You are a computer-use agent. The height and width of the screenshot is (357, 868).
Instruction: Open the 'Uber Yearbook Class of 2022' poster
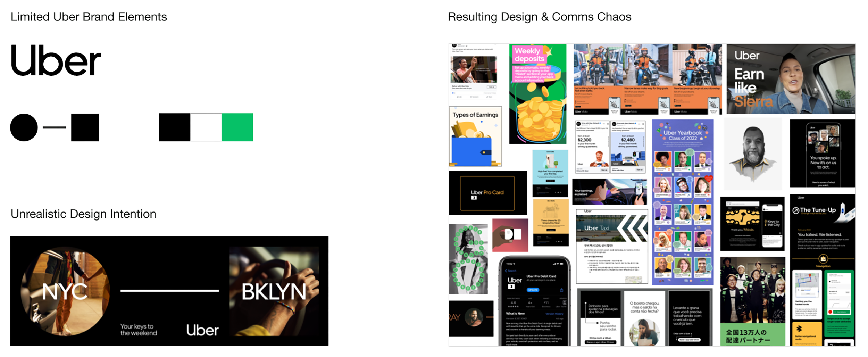point(683,202)
